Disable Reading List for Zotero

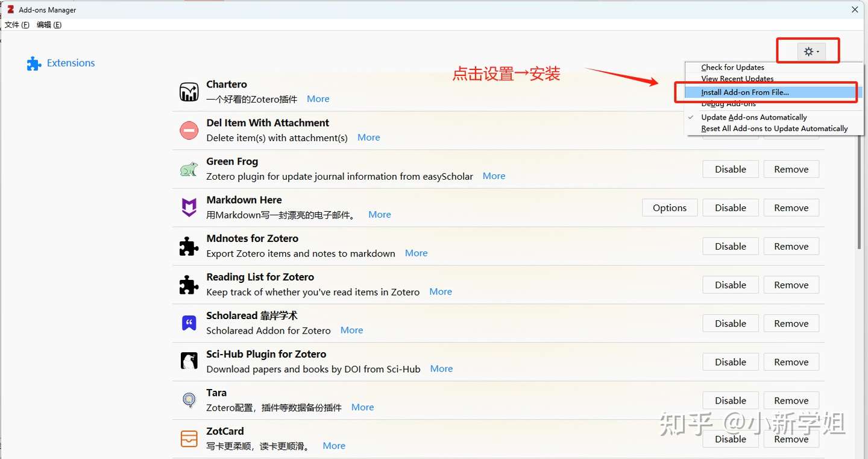(x=731, y=285)
